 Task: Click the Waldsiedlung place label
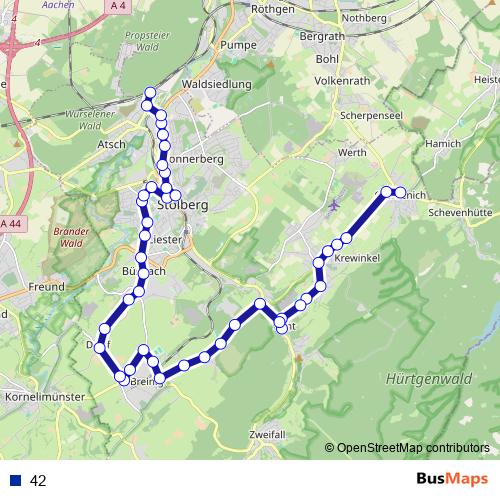click(217, 84)
